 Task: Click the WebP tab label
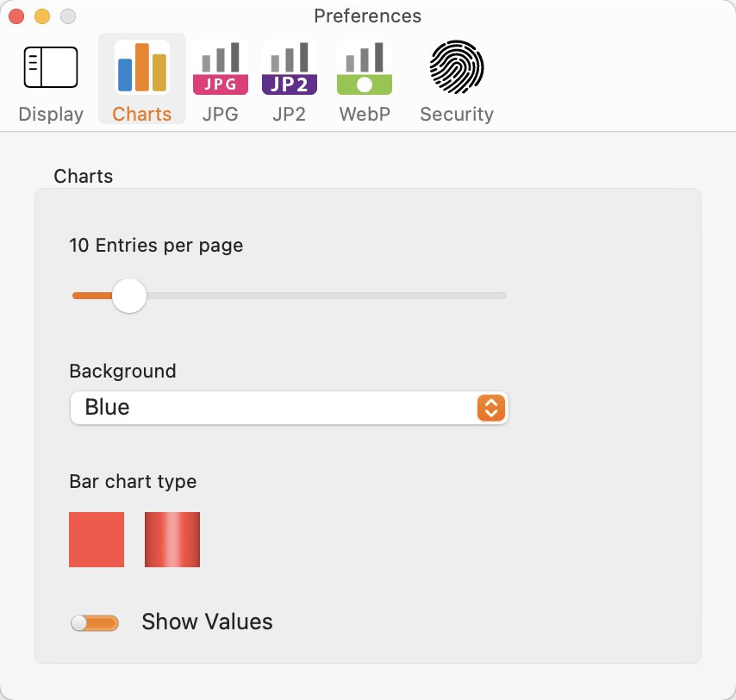(x=365, y=114)
